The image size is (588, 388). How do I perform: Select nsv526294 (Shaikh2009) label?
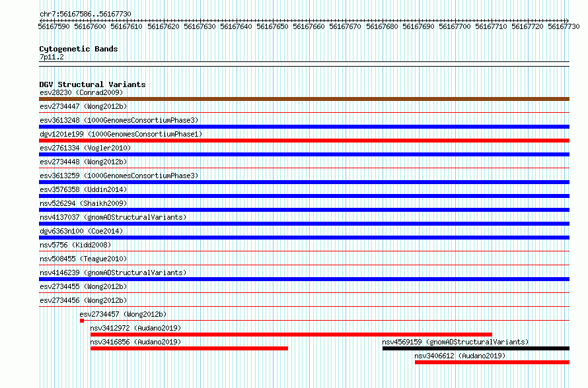pyautogui.click(x=83, y=203)
